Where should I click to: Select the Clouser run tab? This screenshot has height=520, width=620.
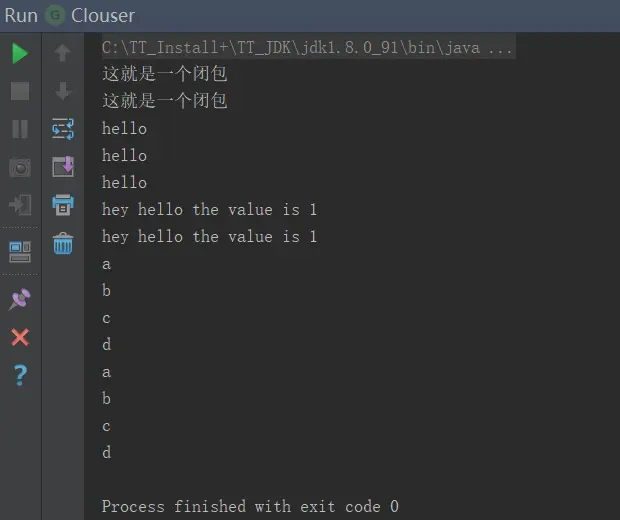click(x=102, y=15)
